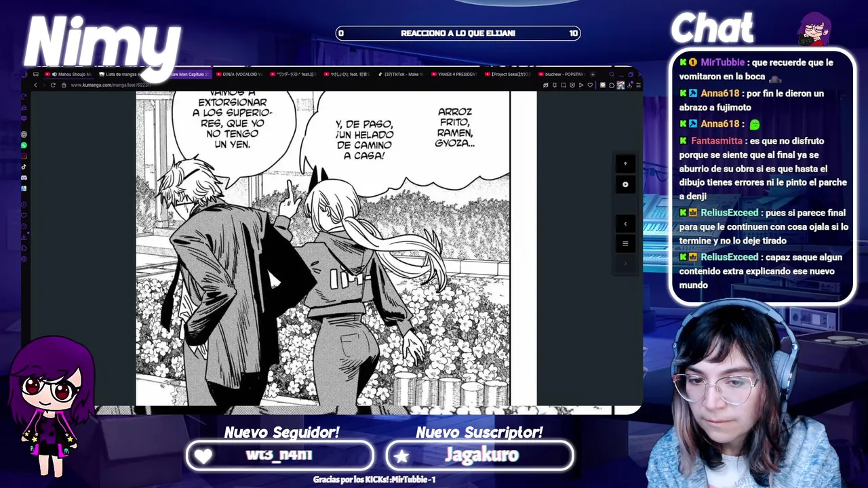Click RelinsExceed's name on the 'pues si parece' message
The height and width of the screenshot is (488, 868).
coord(729,213)
